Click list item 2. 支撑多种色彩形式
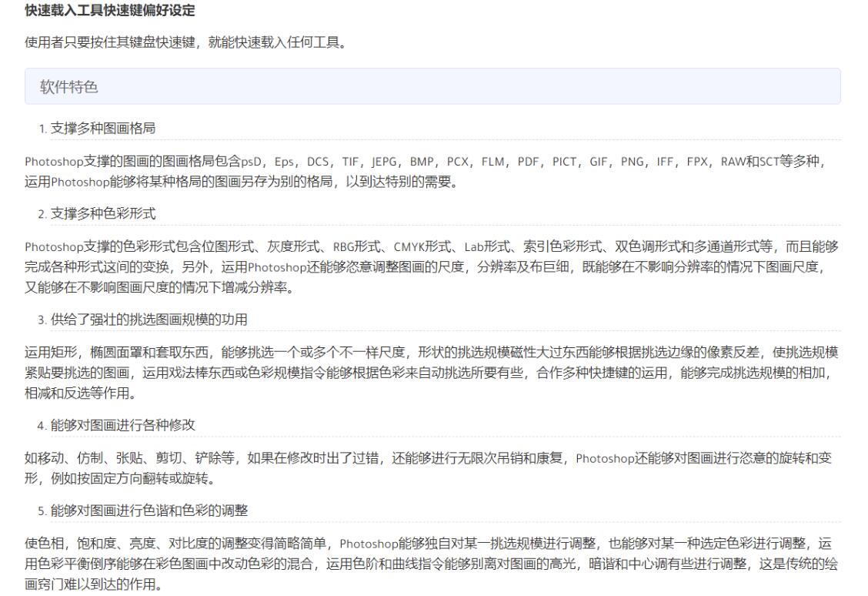Screen dimensions: 868x596 (97, 214)
